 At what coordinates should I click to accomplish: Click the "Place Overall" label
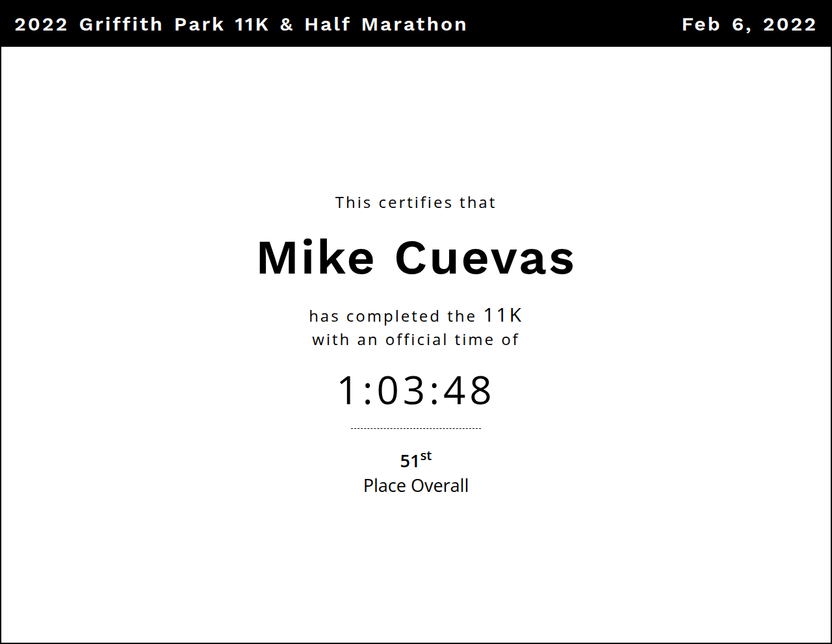pyautogui.click(x=415, y=486)
